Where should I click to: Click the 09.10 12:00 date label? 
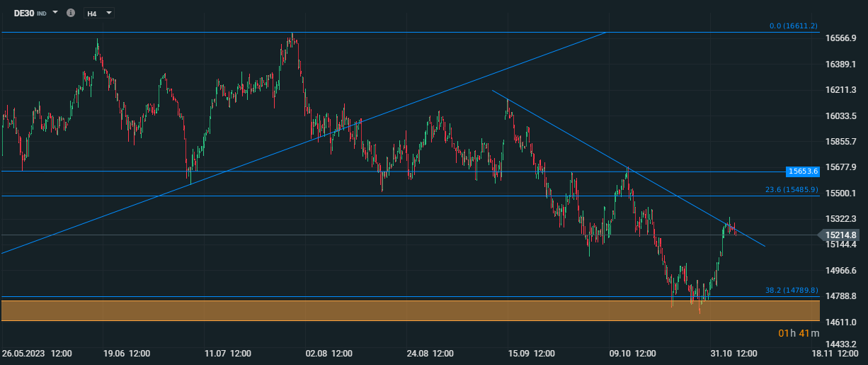pyautogui.click(x=634, y=352)
